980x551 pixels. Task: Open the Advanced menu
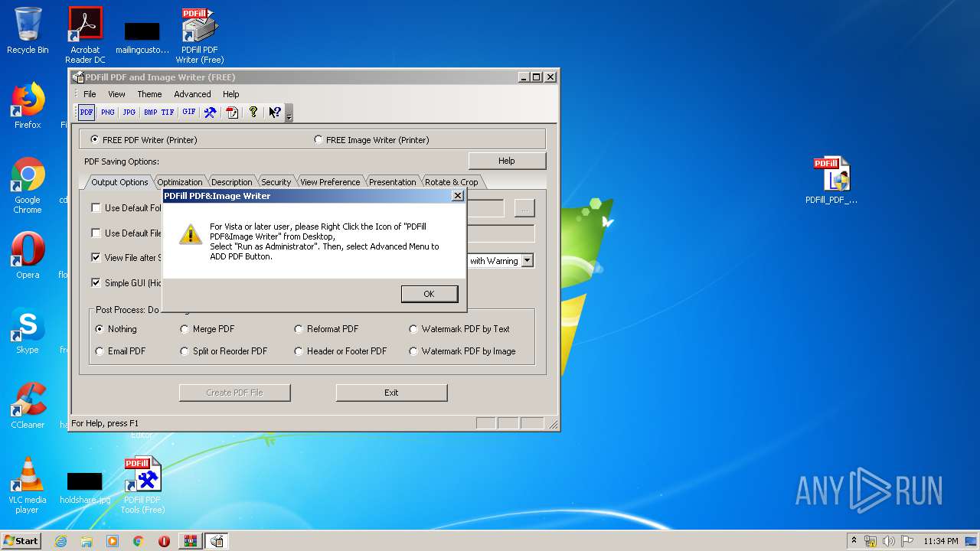pyautogui.click(x=192, y=94)
